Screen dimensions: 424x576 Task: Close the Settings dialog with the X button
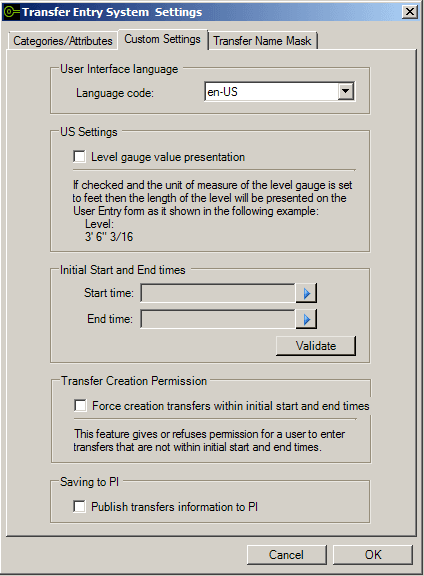[410, 12]
